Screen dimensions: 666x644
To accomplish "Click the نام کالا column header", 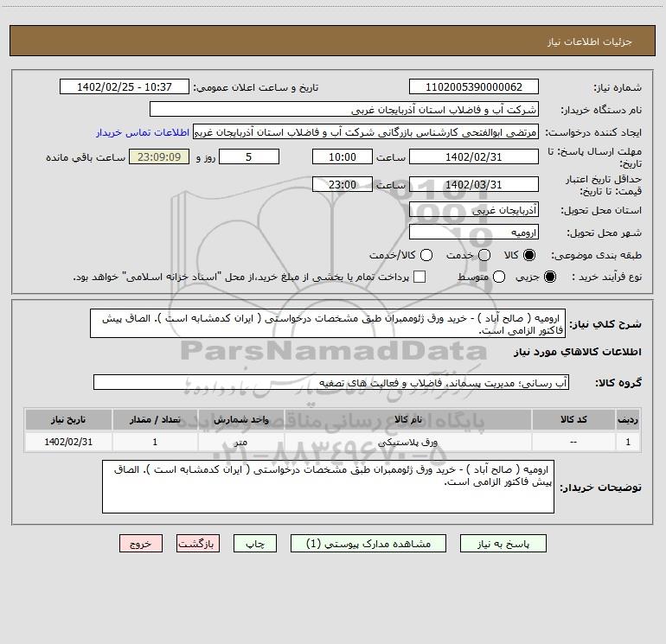I will coord(407,419).
